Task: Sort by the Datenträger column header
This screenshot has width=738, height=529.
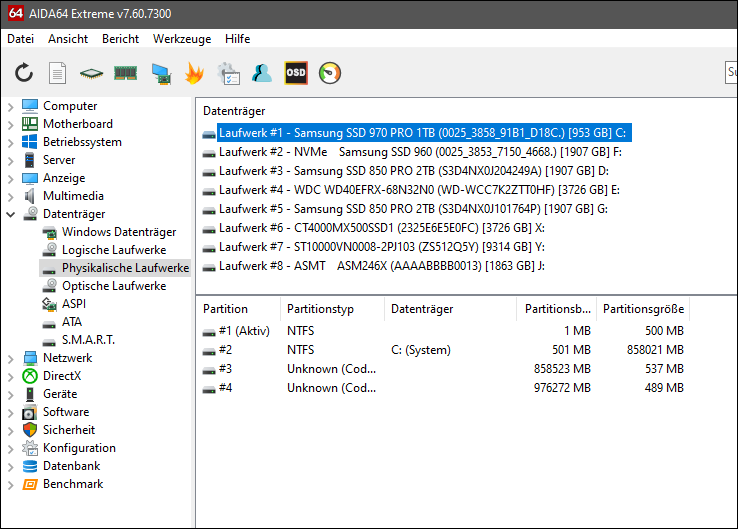Action: tap(450, 309)
